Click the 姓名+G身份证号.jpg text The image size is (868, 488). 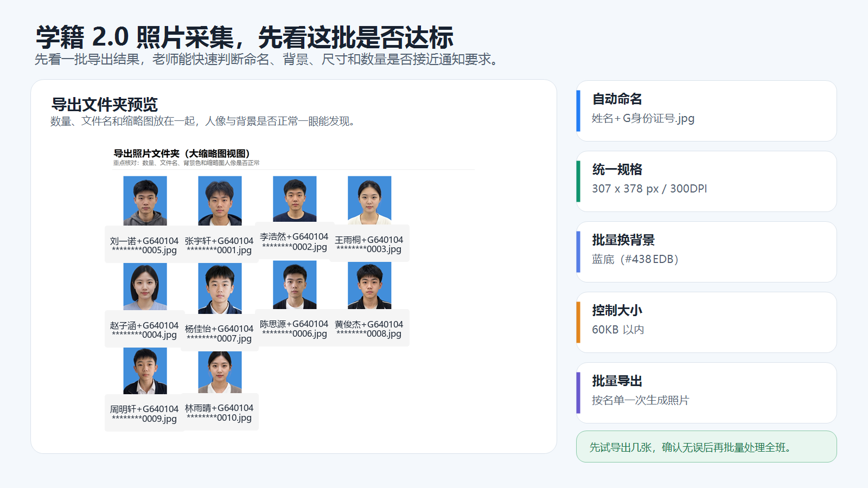(643, 118)
